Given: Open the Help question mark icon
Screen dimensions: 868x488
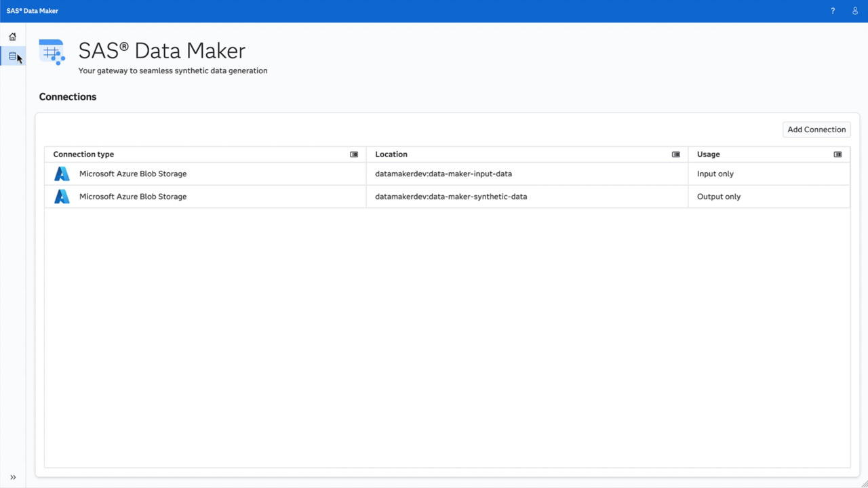Looking at the screenshot, I should point(833,11).
